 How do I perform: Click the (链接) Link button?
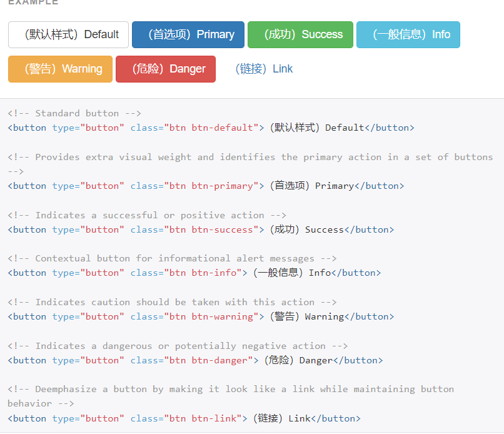tap(264, 69)
